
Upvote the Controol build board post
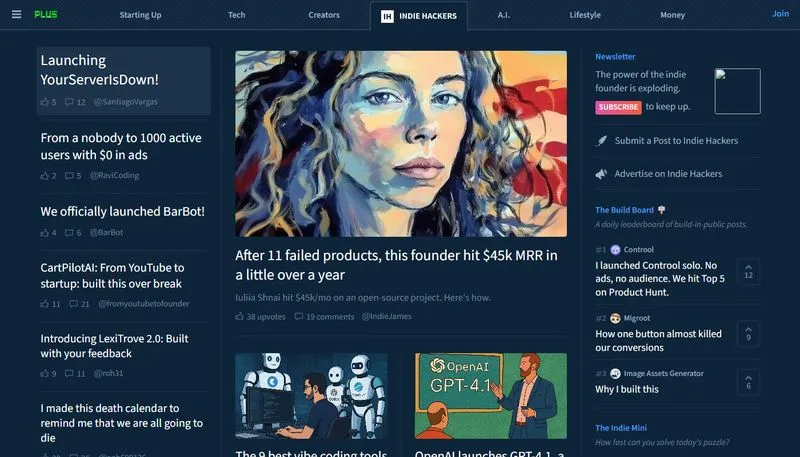[x=748, y=271]
